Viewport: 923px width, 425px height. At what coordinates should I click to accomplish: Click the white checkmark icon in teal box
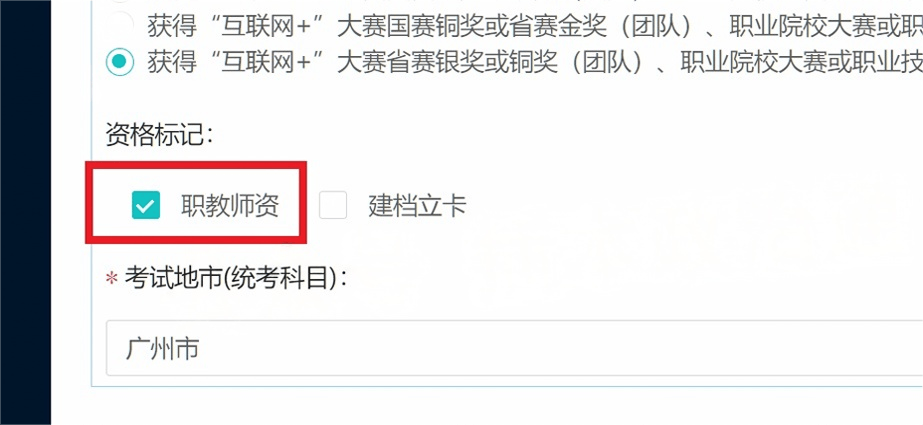[145, 205]
